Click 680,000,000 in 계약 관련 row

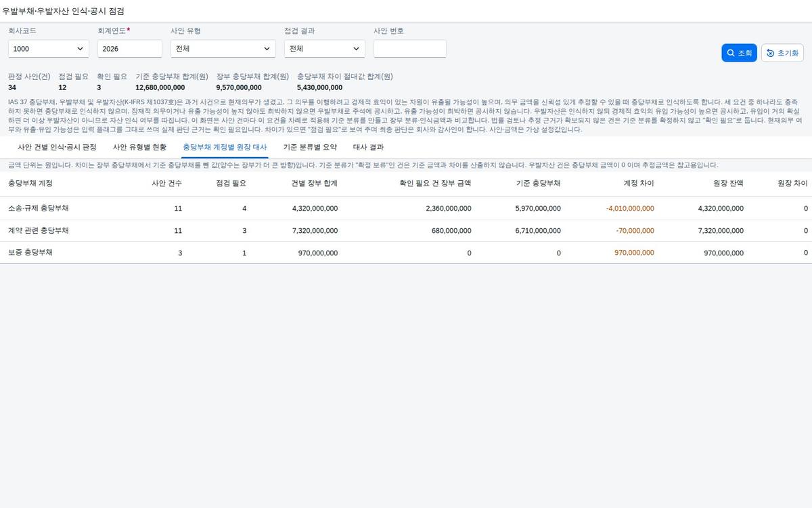[x=451, y=231]
